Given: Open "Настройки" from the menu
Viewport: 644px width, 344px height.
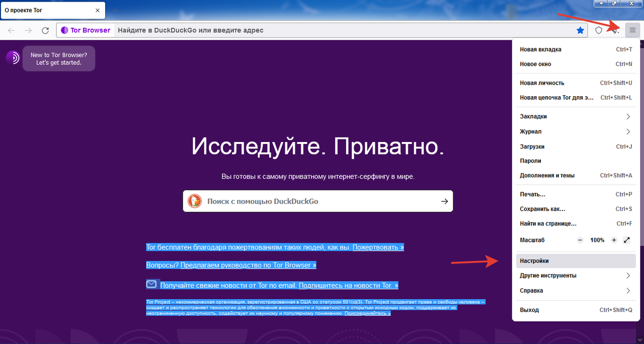Looking at the screenshot, I should tap(576, 261).
